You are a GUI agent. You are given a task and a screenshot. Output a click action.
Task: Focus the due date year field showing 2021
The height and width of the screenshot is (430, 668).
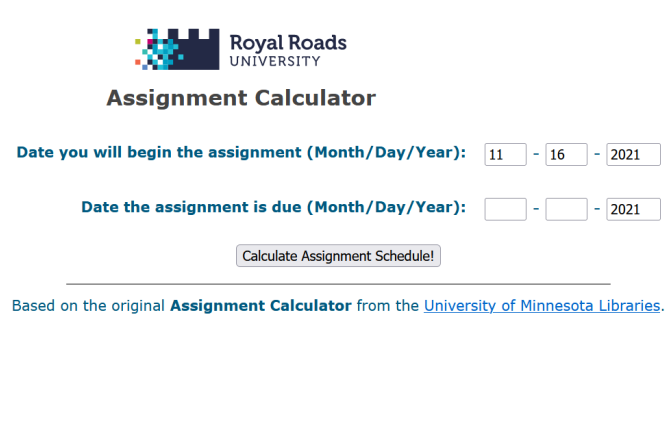click(x=633, y=209)
